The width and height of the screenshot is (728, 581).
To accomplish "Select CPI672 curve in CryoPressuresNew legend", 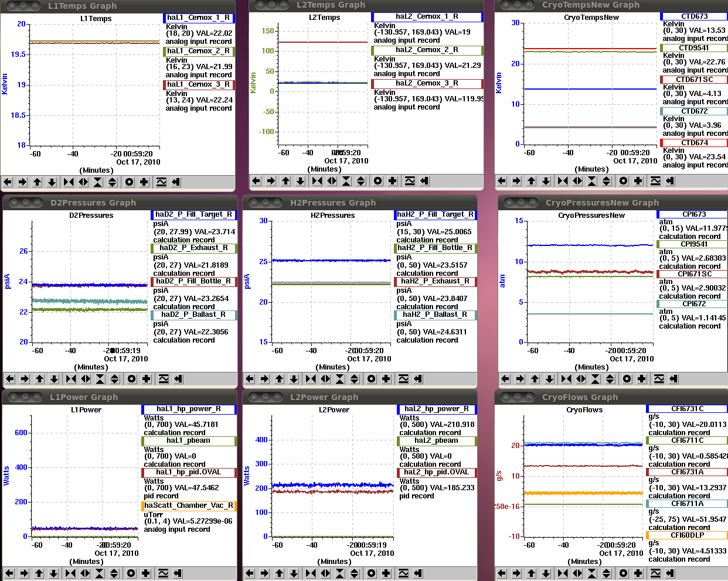I will [692, 304].
